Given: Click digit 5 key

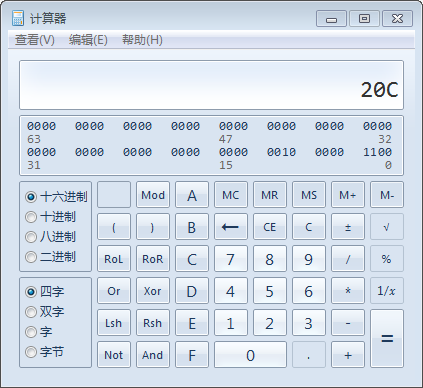Looking at the screenshot, I should point(270,291).
